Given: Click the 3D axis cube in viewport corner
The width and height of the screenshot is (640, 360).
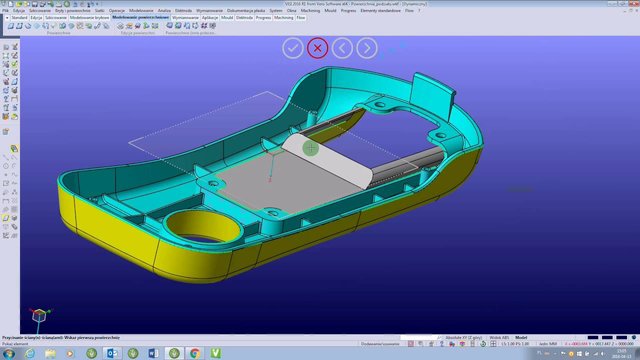Looking at the screenshot, I should (39, 315).
